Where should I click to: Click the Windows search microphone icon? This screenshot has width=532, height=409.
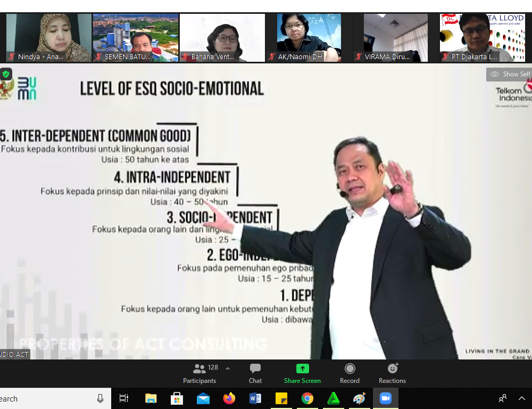tap(100, 398)
